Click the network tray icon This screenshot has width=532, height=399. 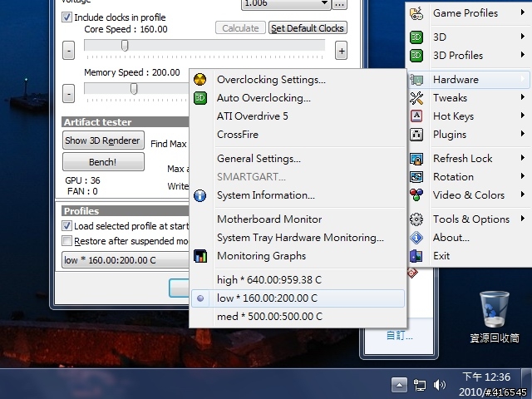[x=419, y=385]
